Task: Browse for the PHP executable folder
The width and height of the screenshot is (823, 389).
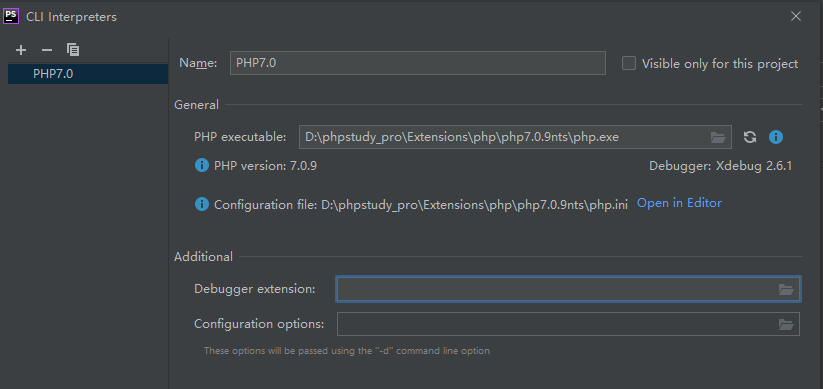Action: pos(718,138)
